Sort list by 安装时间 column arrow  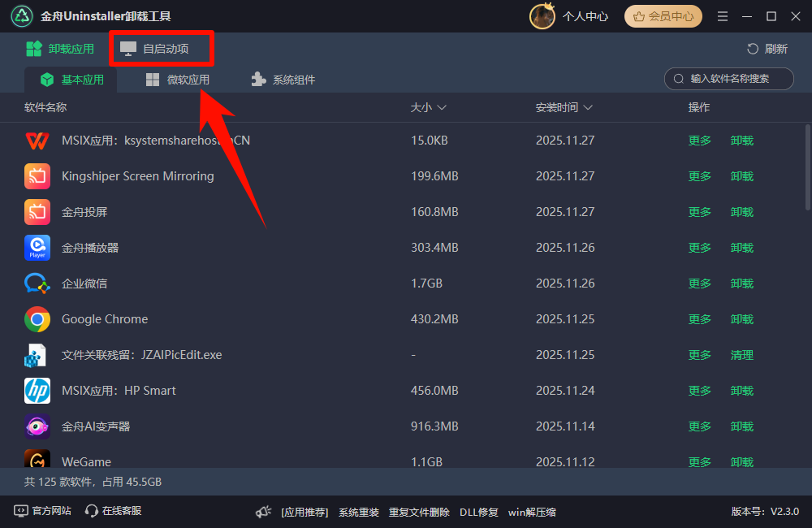tap(588, 108)
